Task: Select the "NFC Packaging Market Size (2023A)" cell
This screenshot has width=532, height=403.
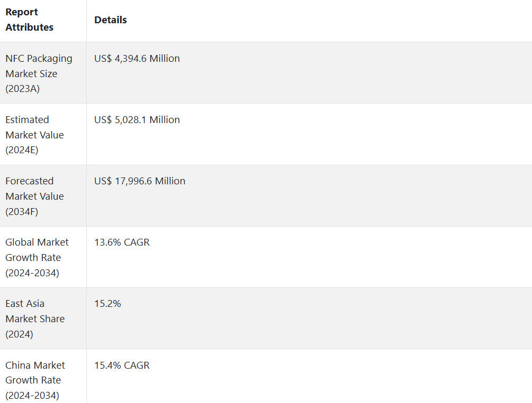Action: pos(39,73)
